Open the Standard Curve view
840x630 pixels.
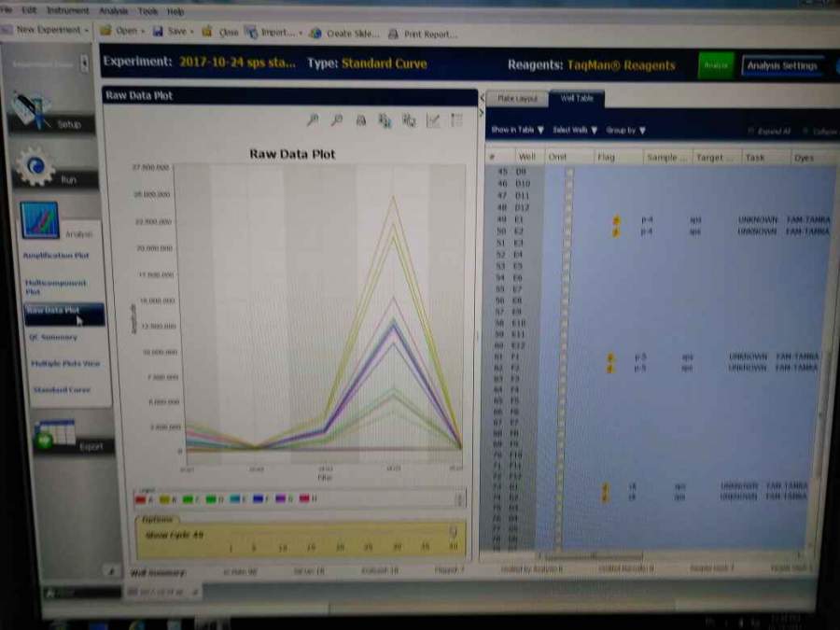click(61, 389)
